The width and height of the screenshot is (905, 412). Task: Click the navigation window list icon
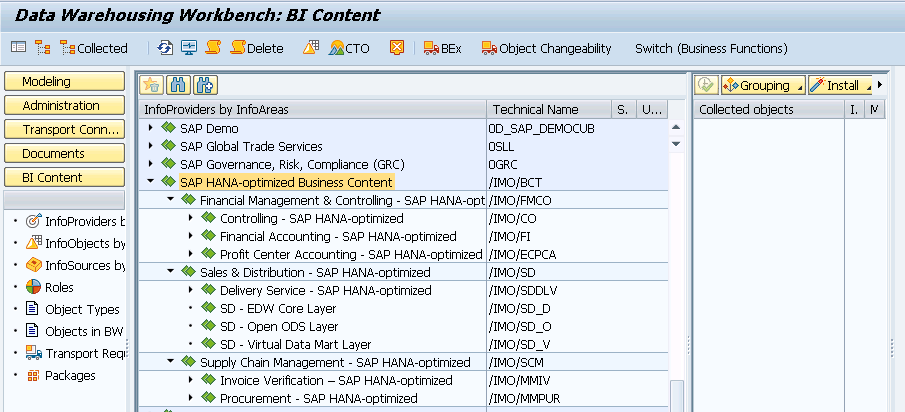18,47
